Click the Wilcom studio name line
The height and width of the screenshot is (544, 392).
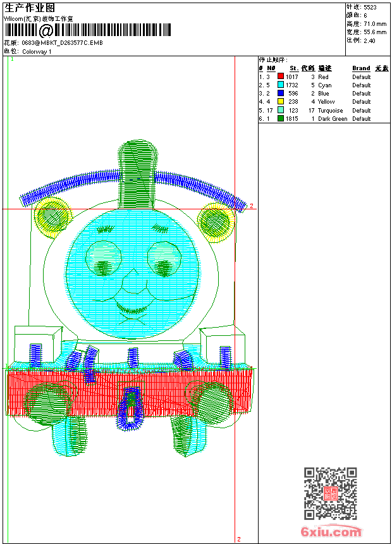click(39, 19)
